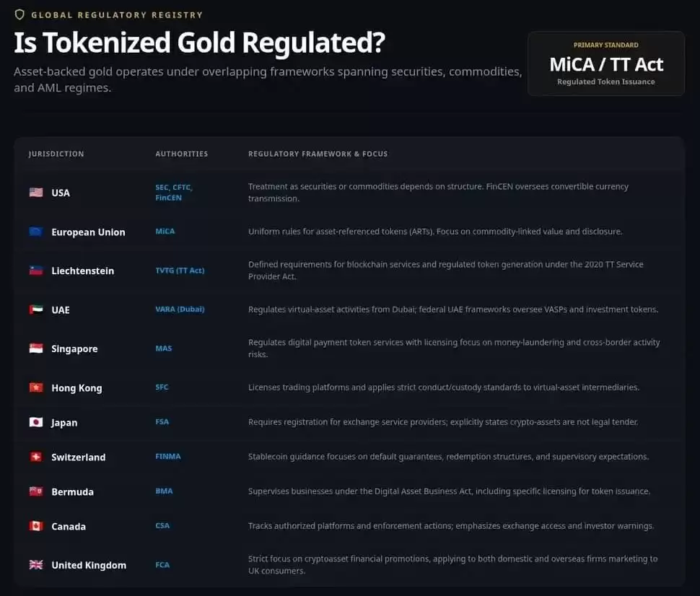The image size is (700, 596).
Task: Open the VARA (Dubai) authority link
Action: coord(180,310)
